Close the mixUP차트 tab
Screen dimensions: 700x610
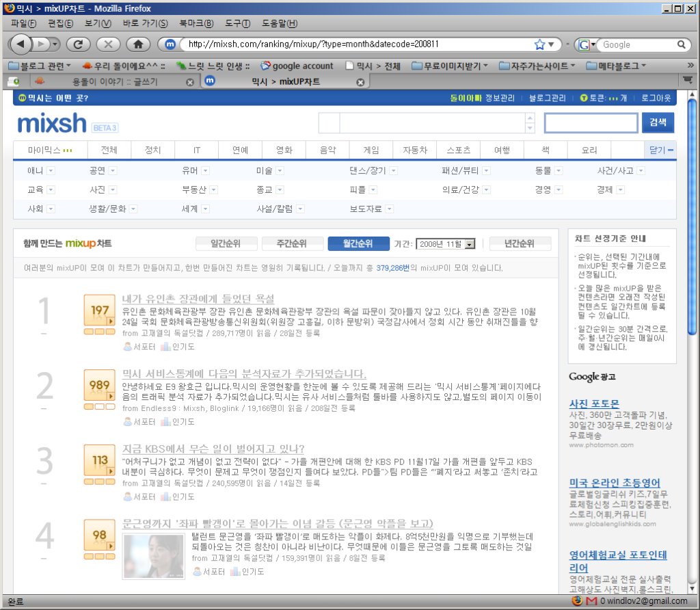(360, 82)
